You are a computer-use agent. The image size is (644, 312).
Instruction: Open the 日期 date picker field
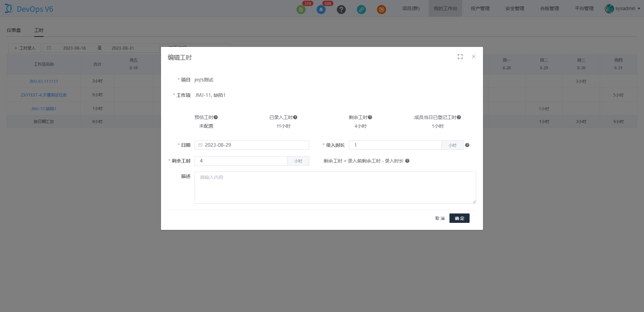(x=252, y=145)
